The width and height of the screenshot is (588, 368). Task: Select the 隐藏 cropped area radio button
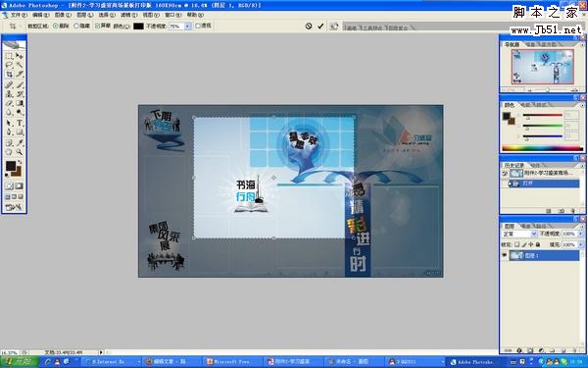(x=76, y=26)
